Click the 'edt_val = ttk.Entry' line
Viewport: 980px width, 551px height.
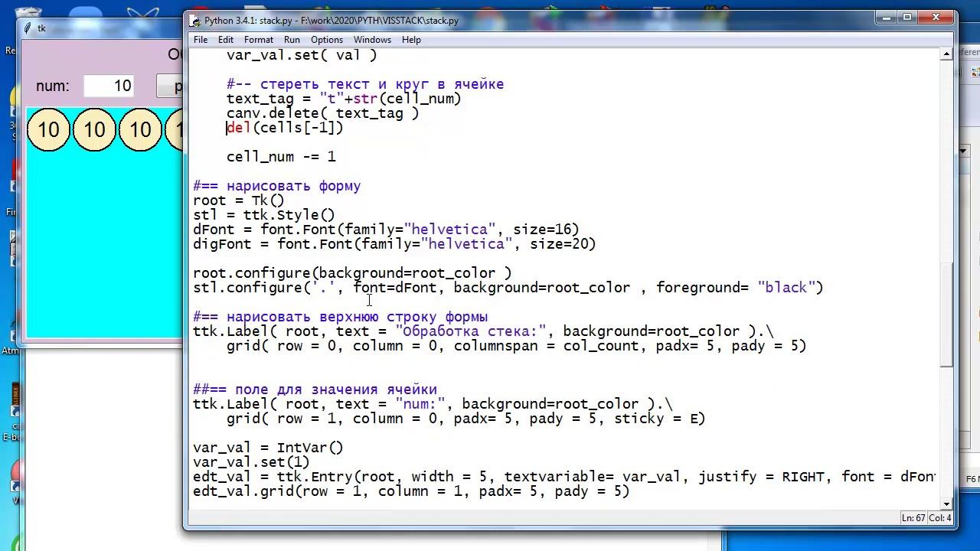click(x=564, y=477)
